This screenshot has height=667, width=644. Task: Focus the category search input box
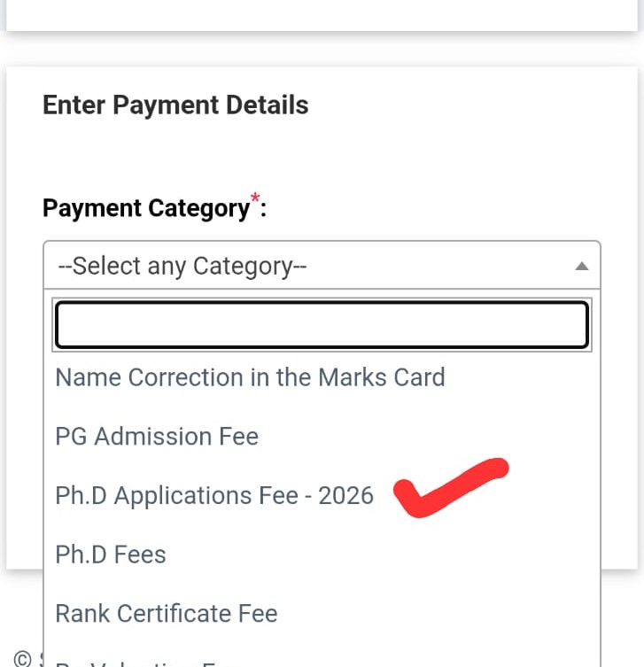click(322, 325)
